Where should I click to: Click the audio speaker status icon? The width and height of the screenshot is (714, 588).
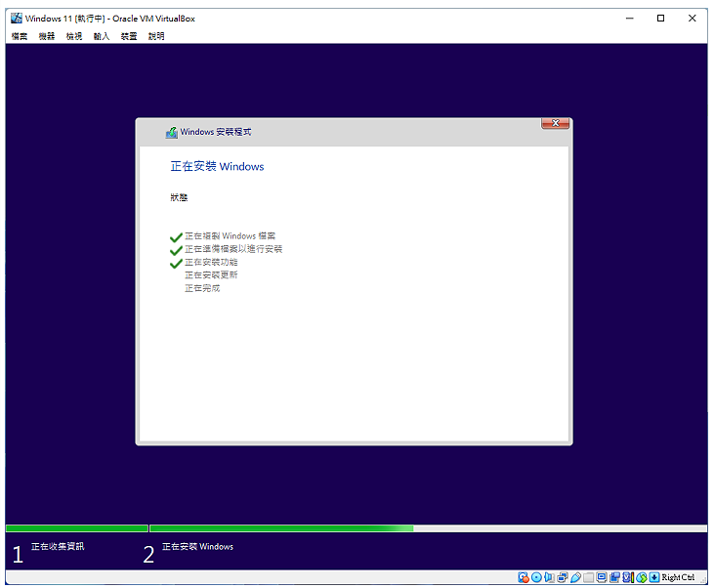coord(550,577)
